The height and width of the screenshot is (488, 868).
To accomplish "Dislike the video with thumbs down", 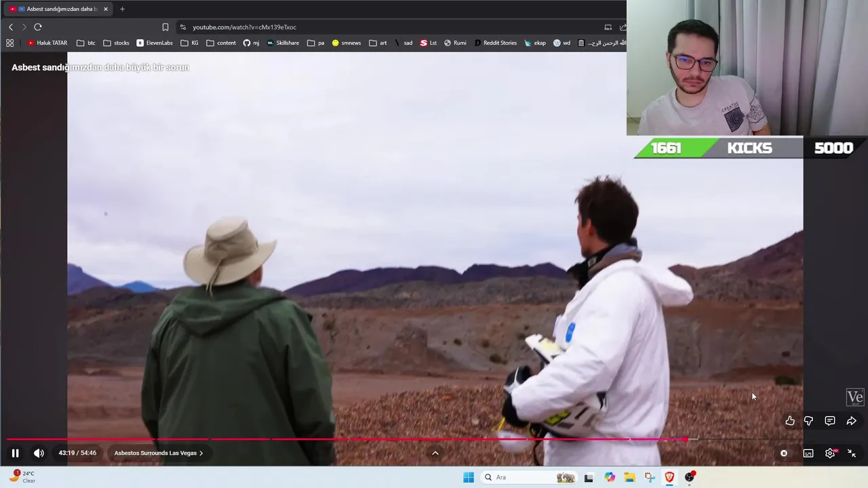I will tap(808, 421).
